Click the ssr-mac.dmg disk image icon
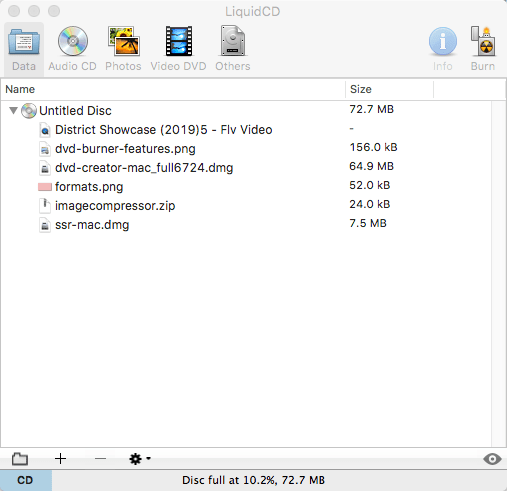Screen dimensions: 507x491 coord(45,225)
